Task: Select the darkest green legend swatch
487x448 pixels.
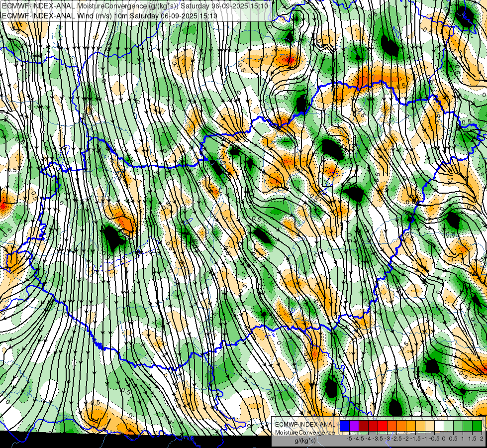Action: [x=477, y=426]
